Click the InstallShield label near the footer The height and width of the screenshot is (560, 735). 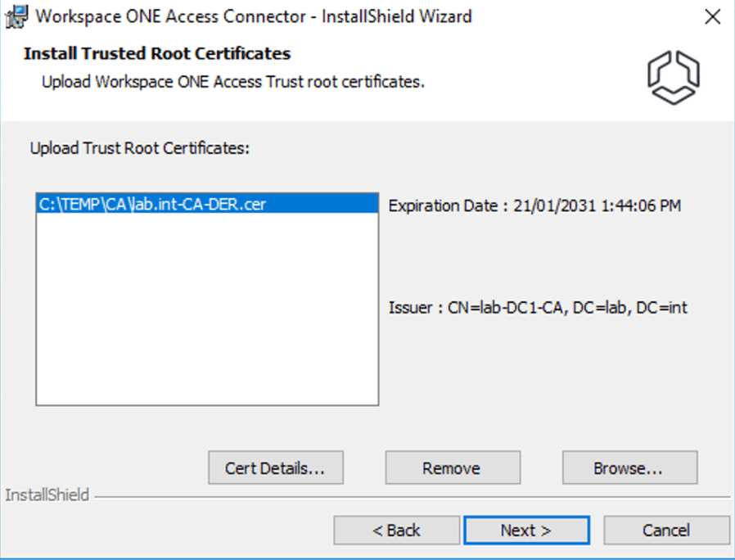(47, 495)
